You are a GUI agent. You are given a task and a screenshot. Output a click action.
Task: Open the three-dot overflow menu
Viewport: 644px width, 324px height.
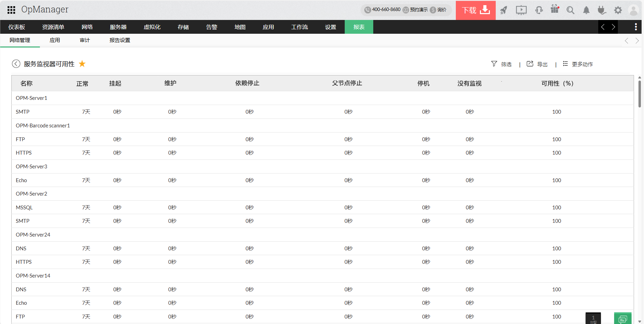(635, 27)
